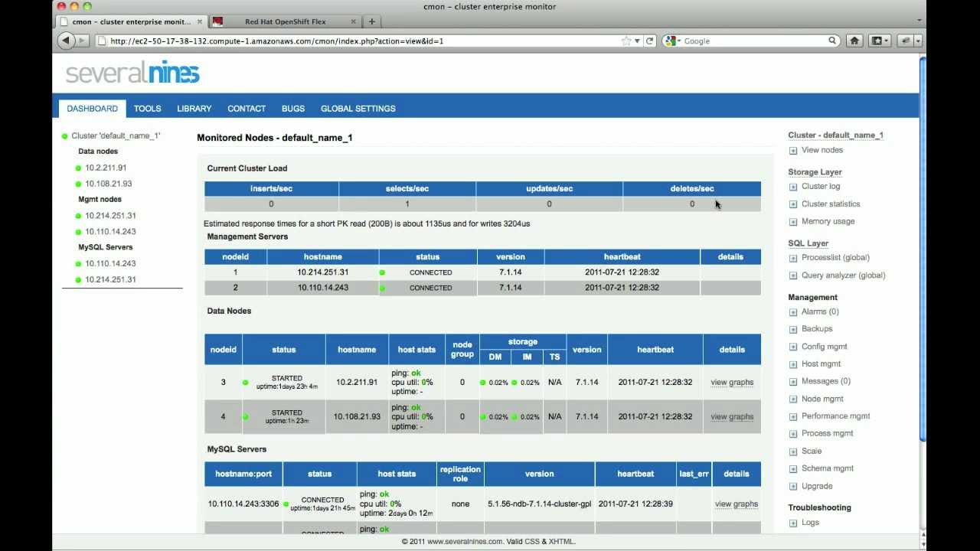Click the plus icon beside Backups
Image resolution: width=980 pixels, height=551 pixels.
[793, 329]
